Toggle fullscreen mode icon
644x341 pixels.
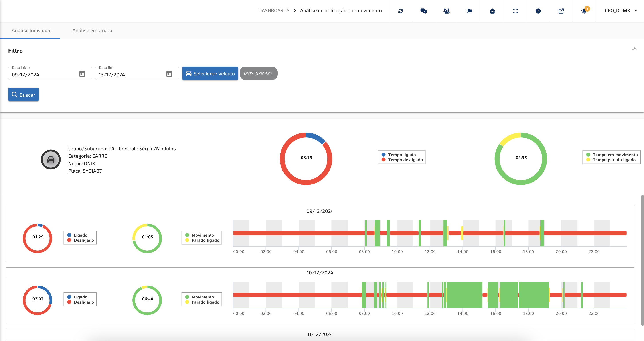tap(515, 11)
